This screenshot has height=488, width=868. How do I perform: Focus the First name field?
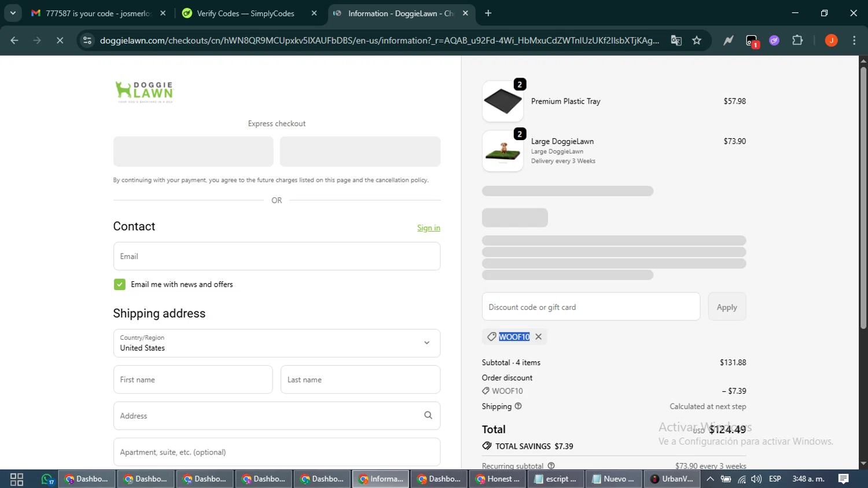pos(193,379)
